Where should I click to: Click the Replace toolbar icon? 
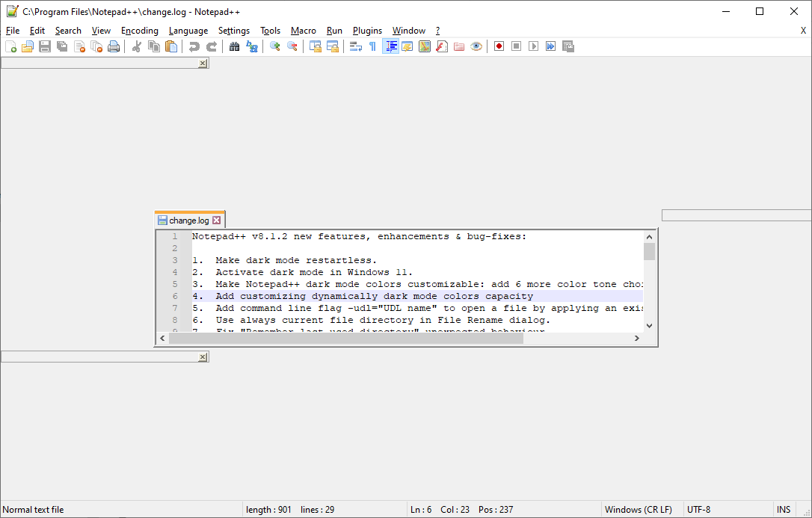(x=252, y=46)
